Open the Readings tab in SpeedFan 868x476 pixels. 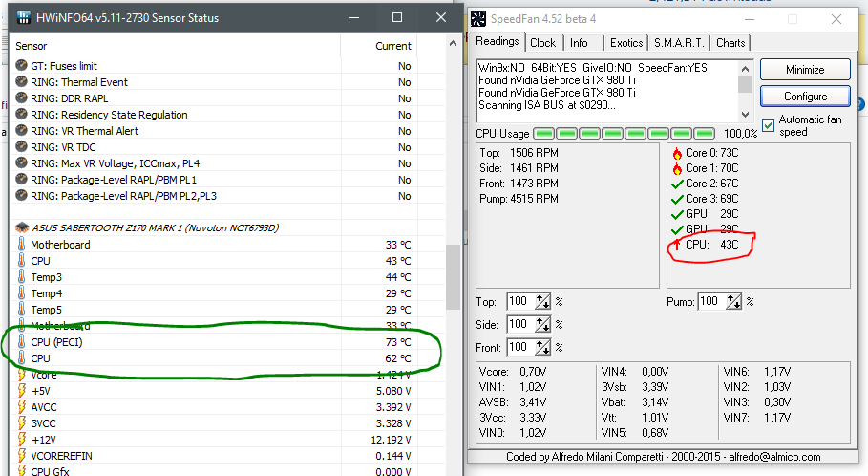pyautogui.click(x=498, y=41)
